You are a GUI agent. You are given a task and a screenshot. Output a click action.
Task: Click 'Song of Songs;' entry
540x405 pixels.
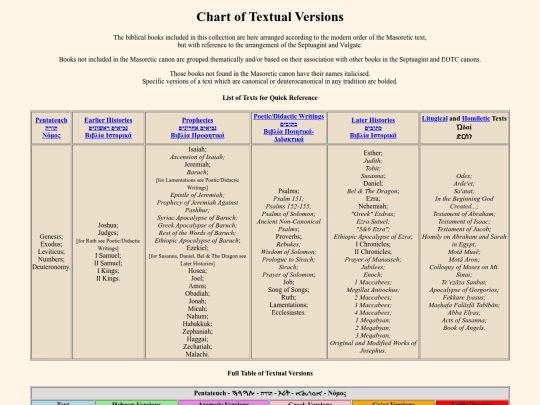click(x=289, y=290)
